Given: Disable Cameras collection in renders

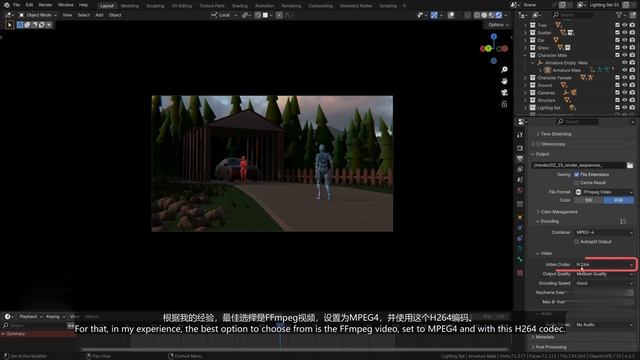Looking at the screenshot, I should (x=632, y=93).
